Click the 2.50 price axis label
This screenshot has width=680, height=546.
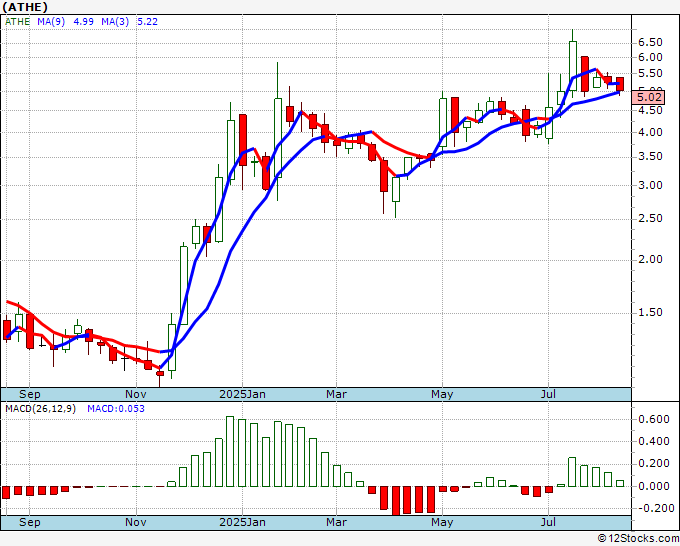(650, 219)
